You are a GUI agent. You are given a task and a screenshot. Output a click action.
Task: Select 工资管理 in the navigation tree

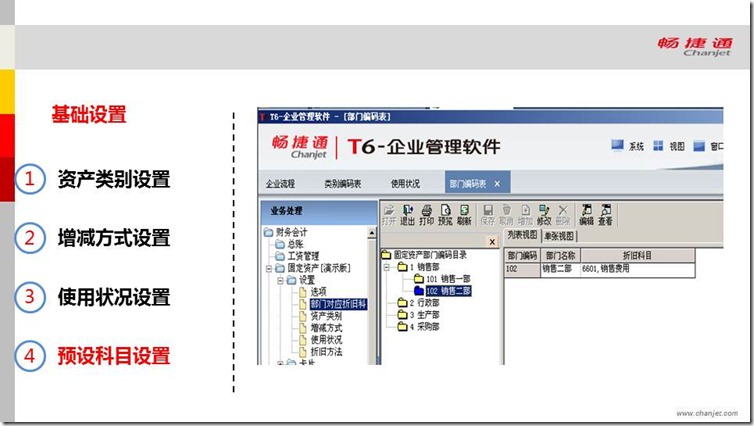click(303, 256)
